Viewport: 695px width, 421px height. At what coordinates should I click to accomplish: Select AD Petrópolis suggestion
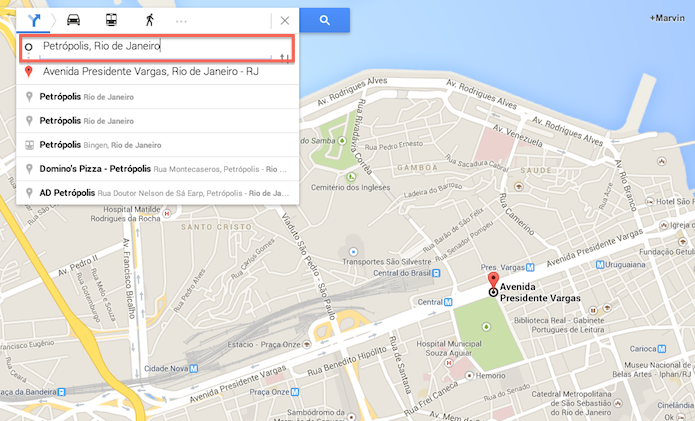tap(157, 193)
